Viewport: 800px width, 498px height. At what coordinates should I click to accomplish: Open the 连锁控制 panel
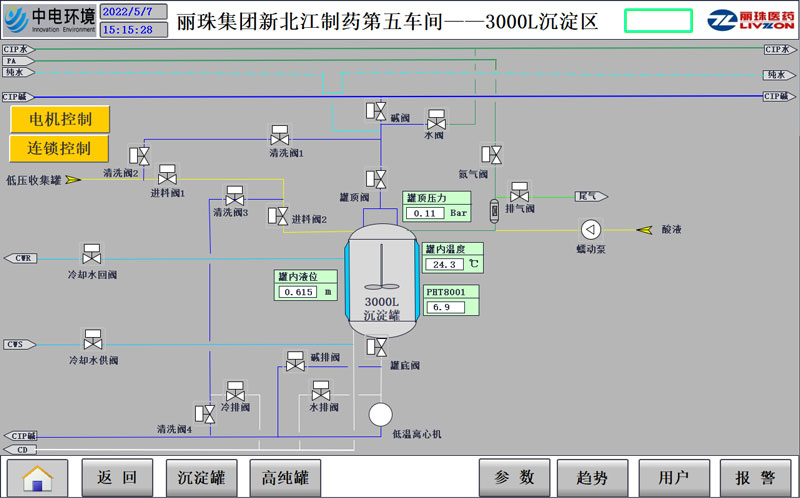[x=60, y=149]
